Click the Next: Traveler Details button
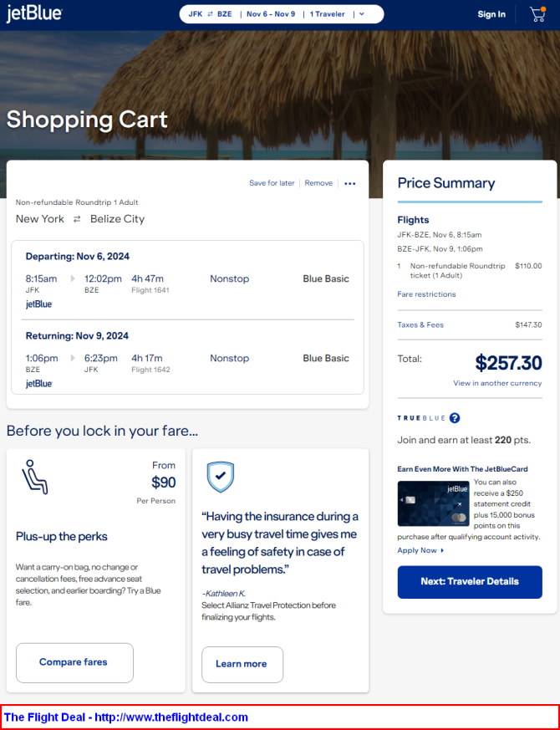 (x=470, y=582)
